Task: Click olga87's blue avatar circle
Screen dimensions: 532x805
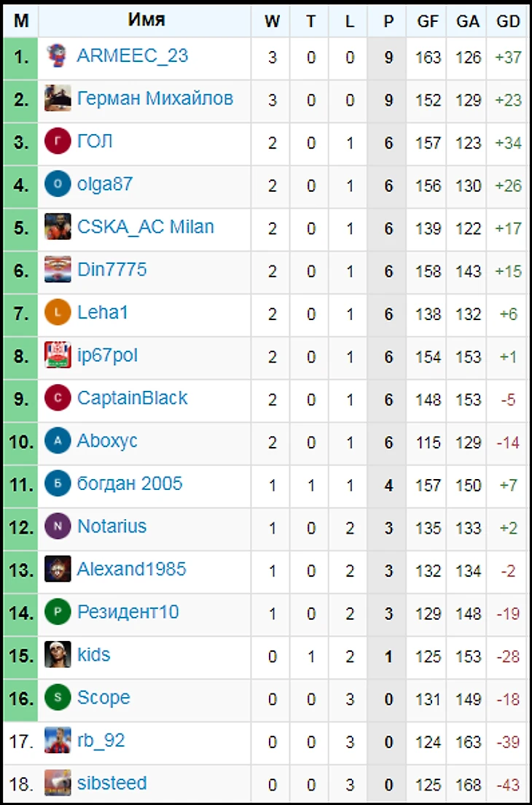Action: pyautogui.click(x=58, y=184)
